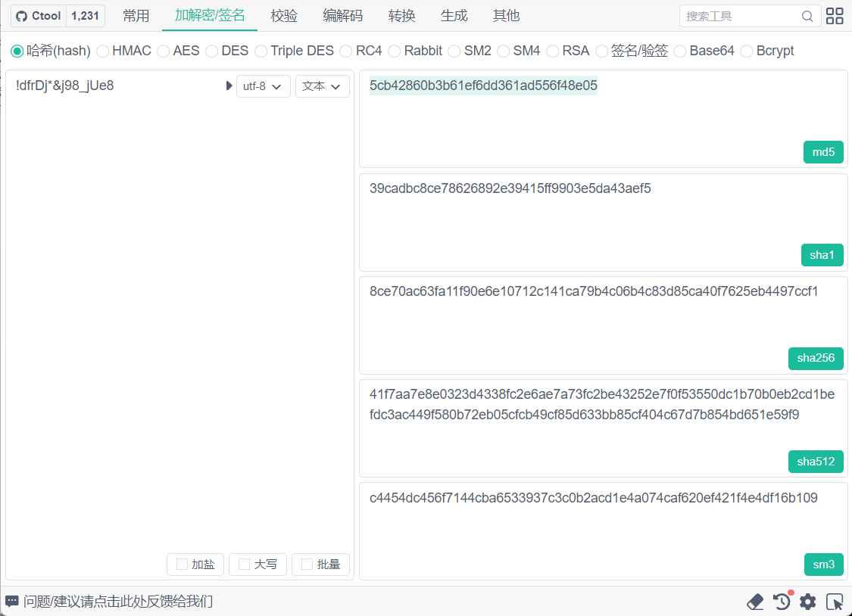Switch to the 常用 tab
Image resolution: width=852 pixels, height=616 pixels.
(x=136, y=16)
